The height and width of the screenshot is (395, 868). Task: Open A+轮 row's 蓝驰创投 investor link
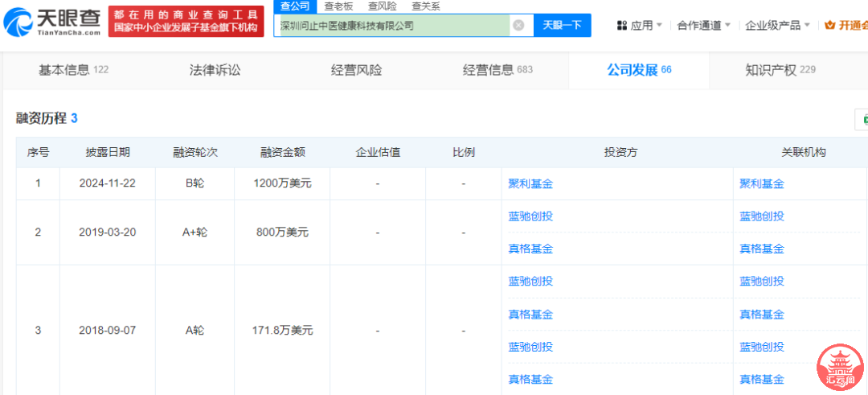point(530,216)
